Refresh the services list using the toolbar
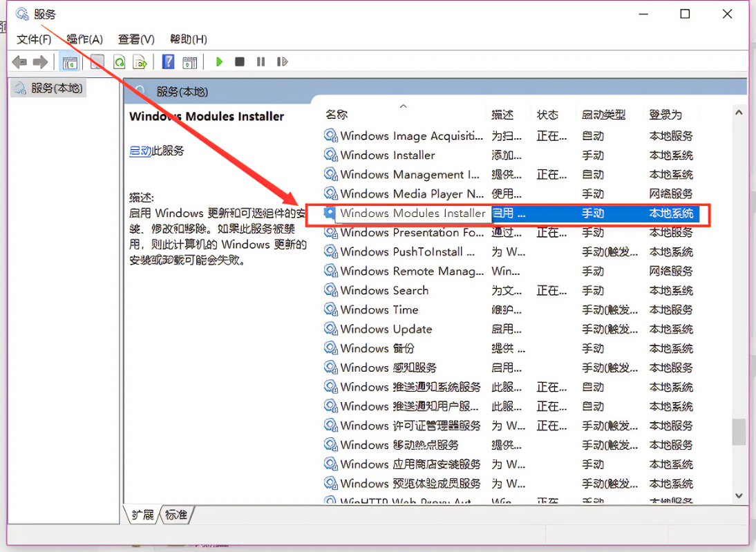 [119, 61]
